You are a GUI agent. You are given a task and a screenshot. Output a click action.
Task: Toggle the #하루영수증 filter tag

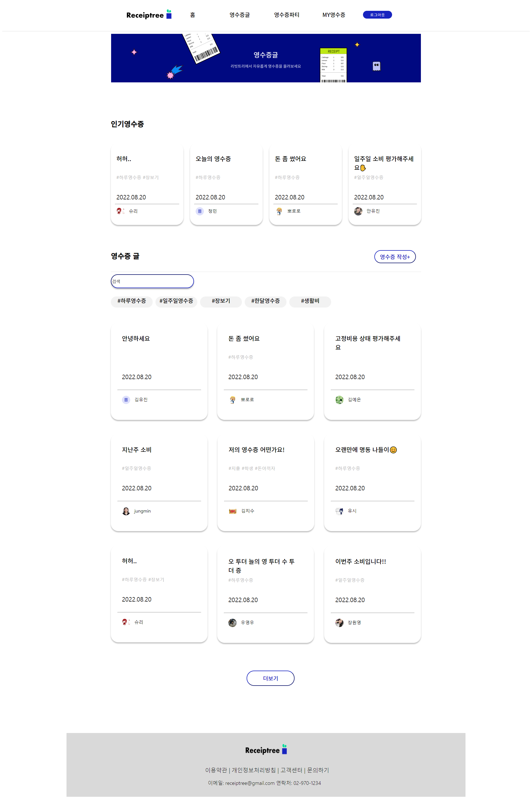point(131,301)
